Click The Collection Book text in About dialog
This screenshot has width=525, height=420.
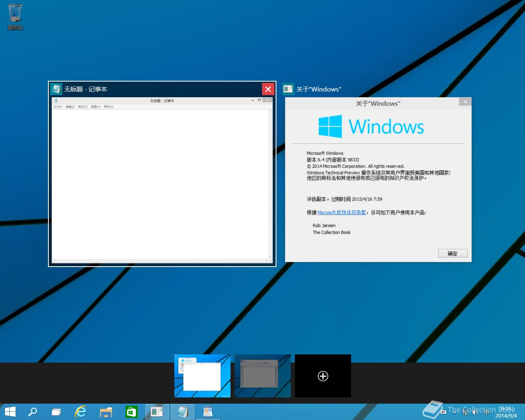click(331, 232)
